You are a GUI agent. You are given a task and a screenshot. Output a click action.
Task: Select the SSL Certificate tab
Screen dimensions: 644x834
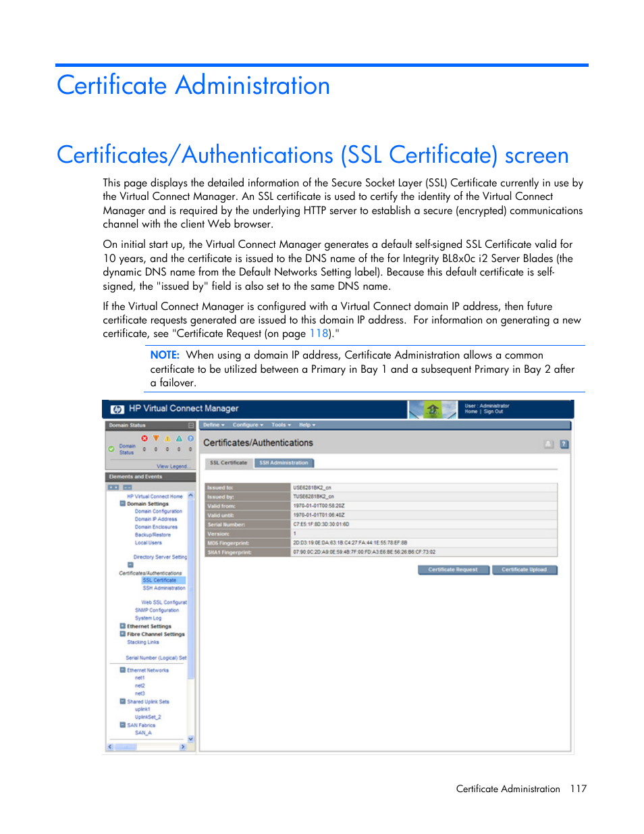click(x=228, y=463)
